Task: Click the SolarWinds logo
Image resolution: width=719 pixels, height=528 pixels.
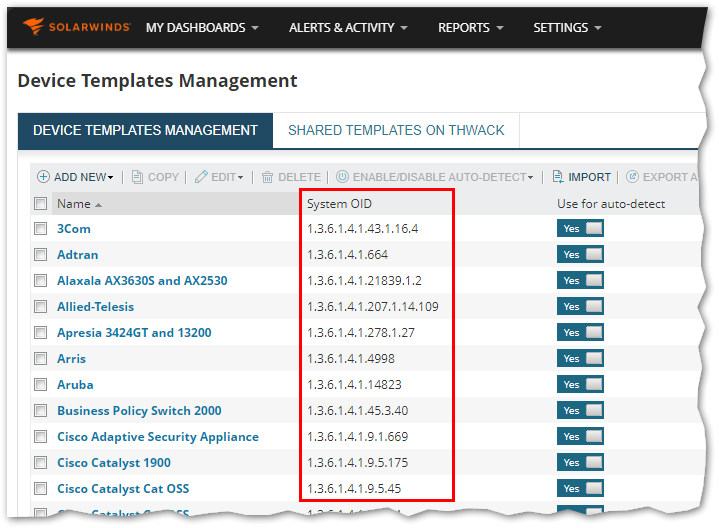Action: pyautogui.click(x=76, y=27)
